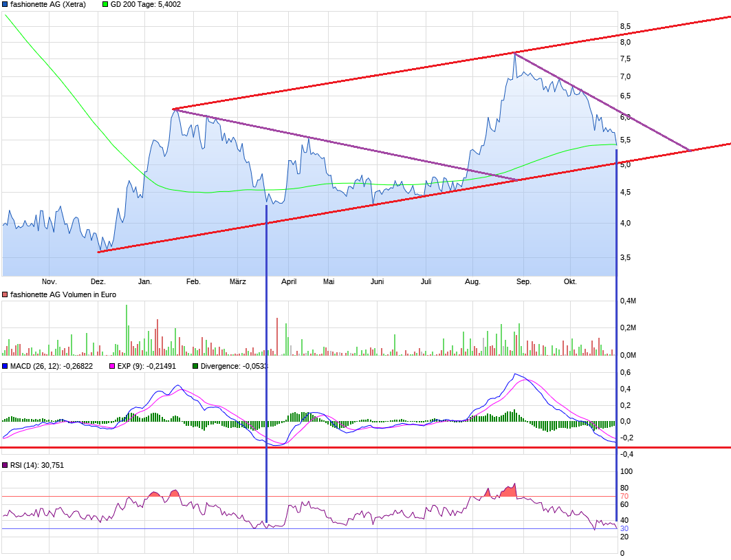Image resolution: width=731 pixels, height=560 pixels.
Task: Click the blue fashionette AG (Xetra) legend swatch
Action: [x=5, y=4]
